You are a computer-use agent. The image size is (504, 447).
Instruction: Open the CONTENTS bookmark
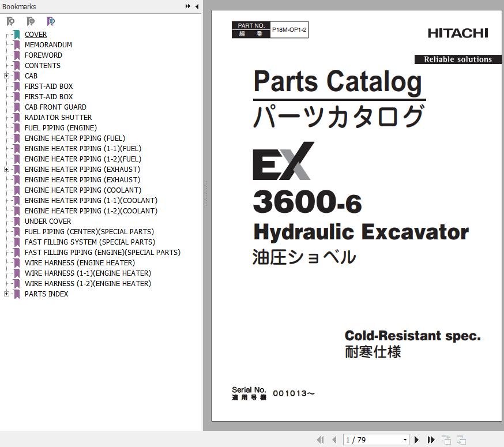43,66
